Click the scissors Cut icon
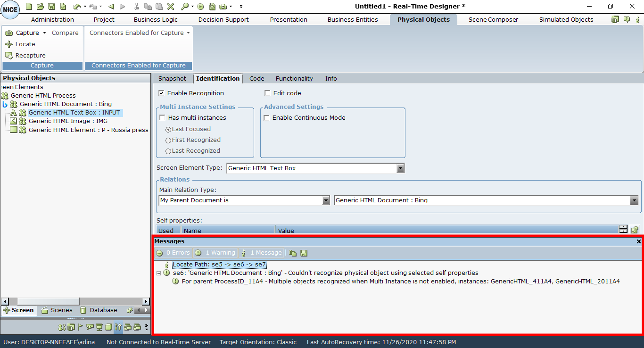 click(137, 7)
